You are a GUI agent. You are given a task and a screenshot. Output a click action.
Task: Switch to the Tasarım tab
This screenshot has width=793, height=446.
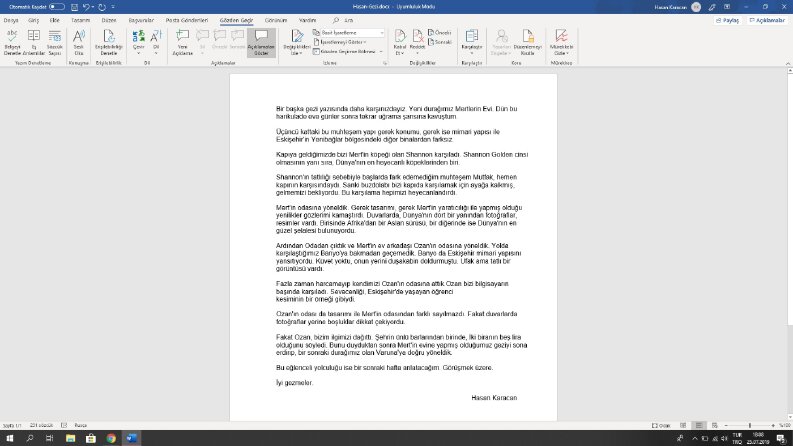(80, 20)
